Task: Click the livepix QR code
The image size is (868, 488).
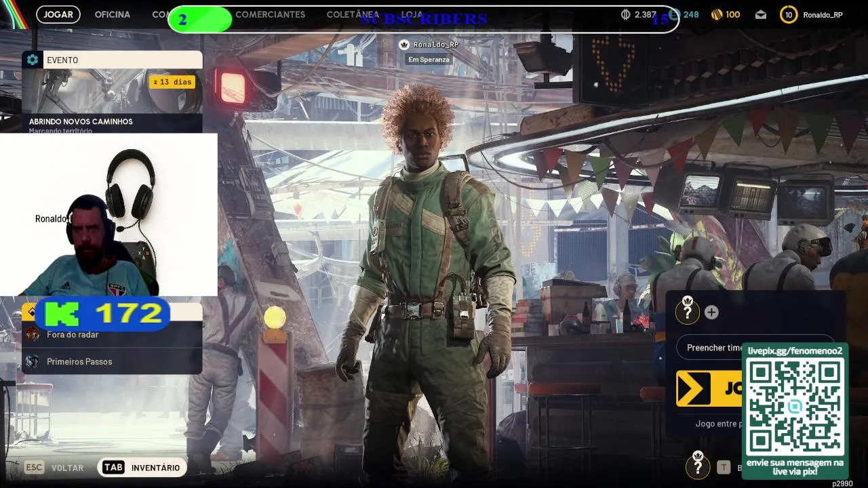Action: tap(795, 407)
